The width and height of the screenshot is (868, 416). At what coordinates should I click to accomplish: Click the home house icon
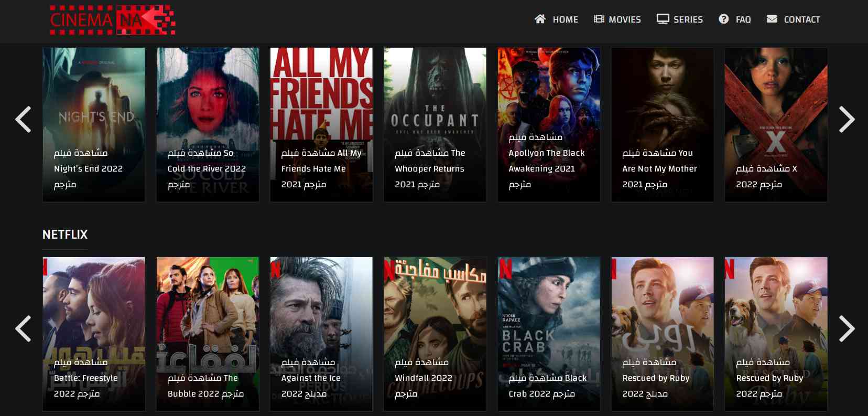pos(540,19)
